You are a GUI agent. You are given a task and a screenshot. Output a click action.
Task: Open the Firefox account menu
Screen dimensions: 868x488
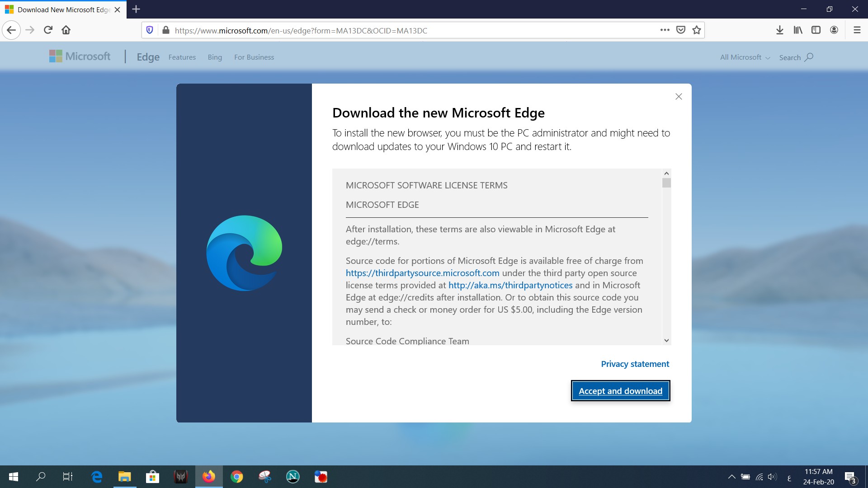tap(834, 30)
